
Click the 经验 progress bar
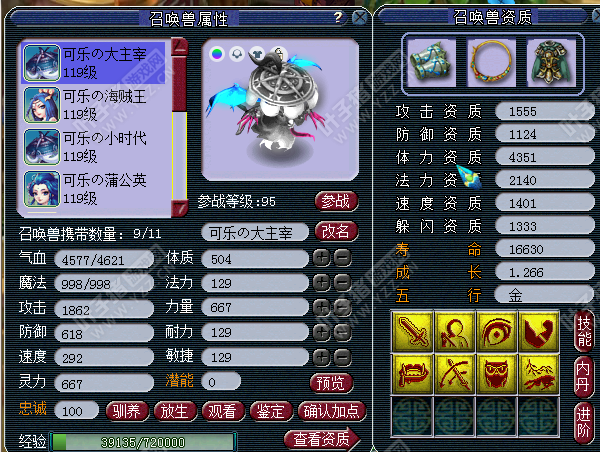143,442
